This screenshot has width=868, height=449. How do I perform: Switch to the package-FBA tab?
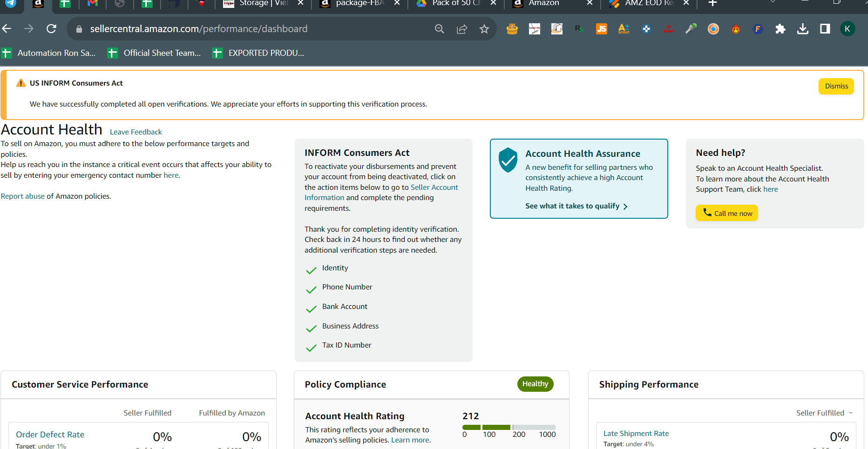tap(359, 4)
